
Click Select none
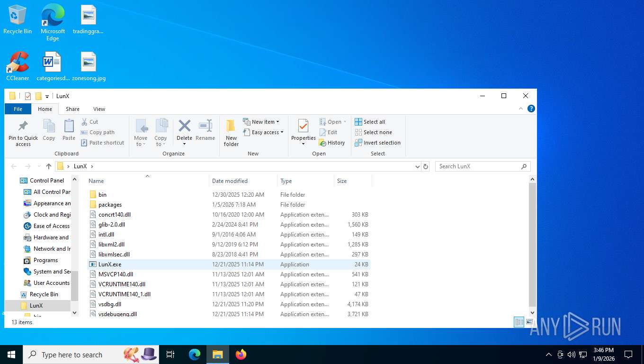[x=373, y=132]
